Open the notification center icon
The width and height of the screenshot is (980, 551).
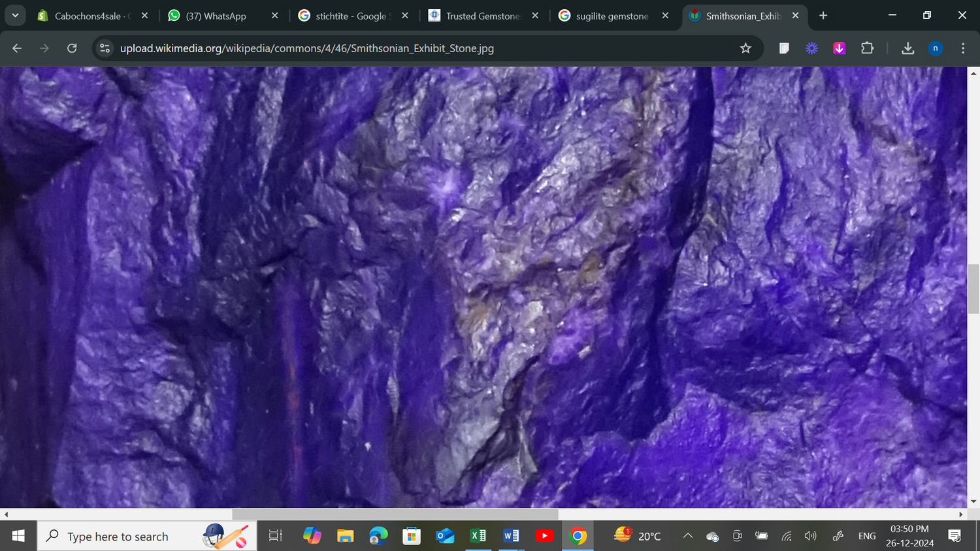(x=955, y=536)
